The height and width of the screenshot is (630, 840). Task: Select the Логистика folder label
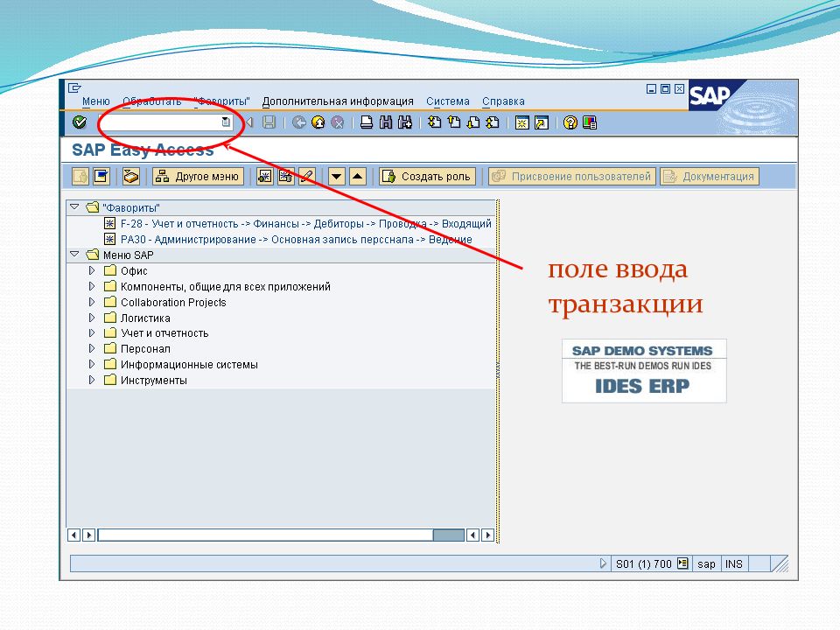145,318
